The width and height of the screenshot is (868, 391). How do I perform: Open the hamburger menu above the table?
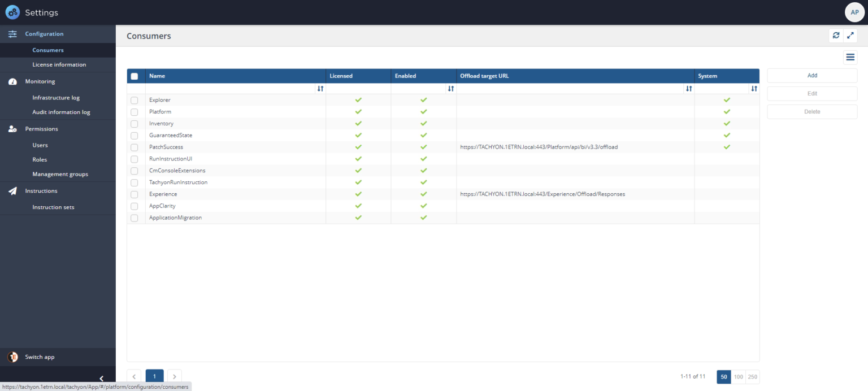tap(850, 57)
